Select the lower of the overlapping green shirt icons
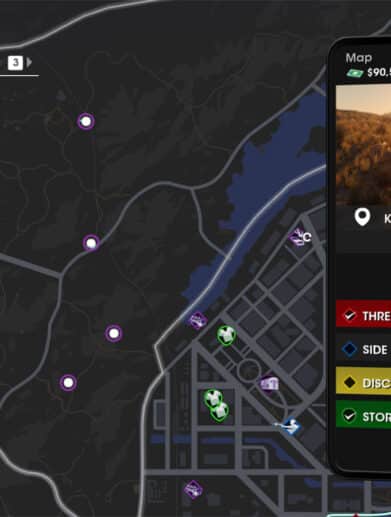Image resolution: width=391 pixels, height=517 pixels. click(220, 412)
